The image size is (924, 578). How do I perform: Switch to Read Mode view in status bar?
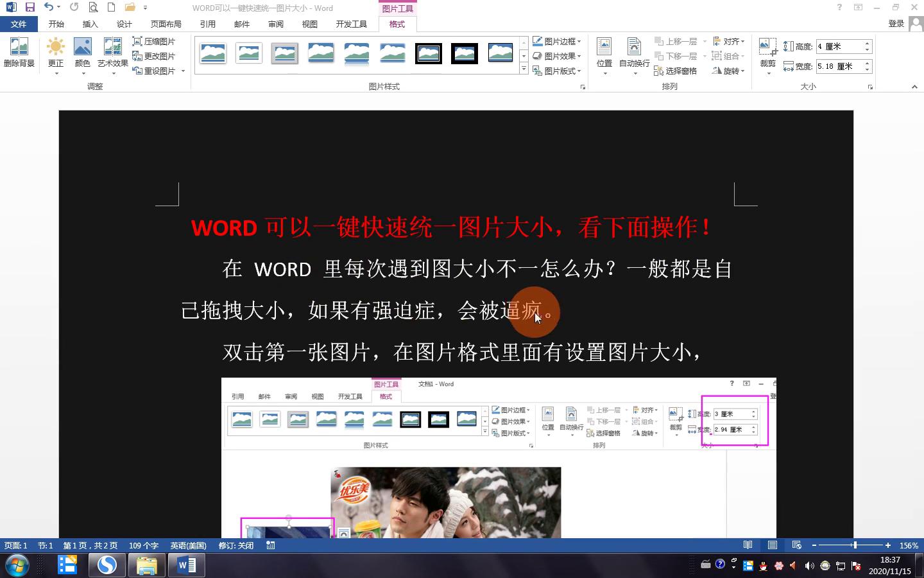[748, 545]
